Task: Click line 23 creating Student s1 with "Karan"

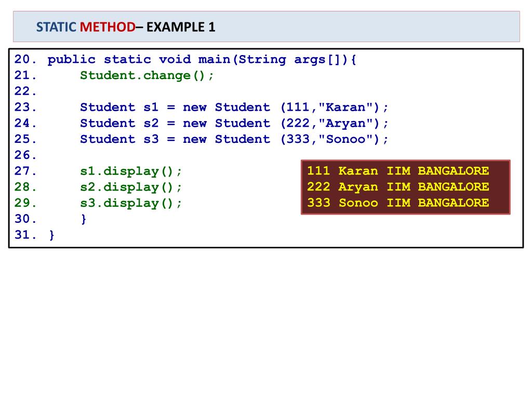Action: (x=234, y=108)
